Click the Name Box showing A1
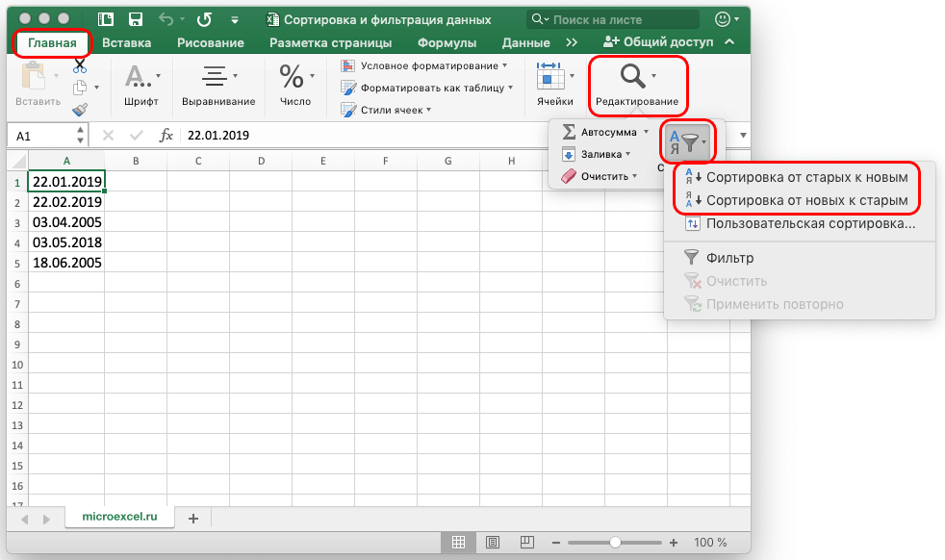 [x=41, y=136]
